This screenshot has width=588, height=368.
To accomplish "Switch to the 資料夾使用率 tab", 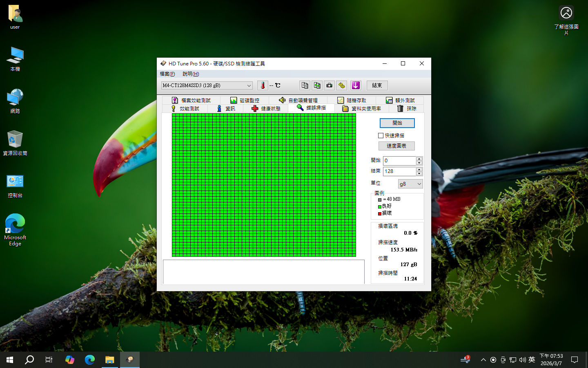I will [362, 108].
